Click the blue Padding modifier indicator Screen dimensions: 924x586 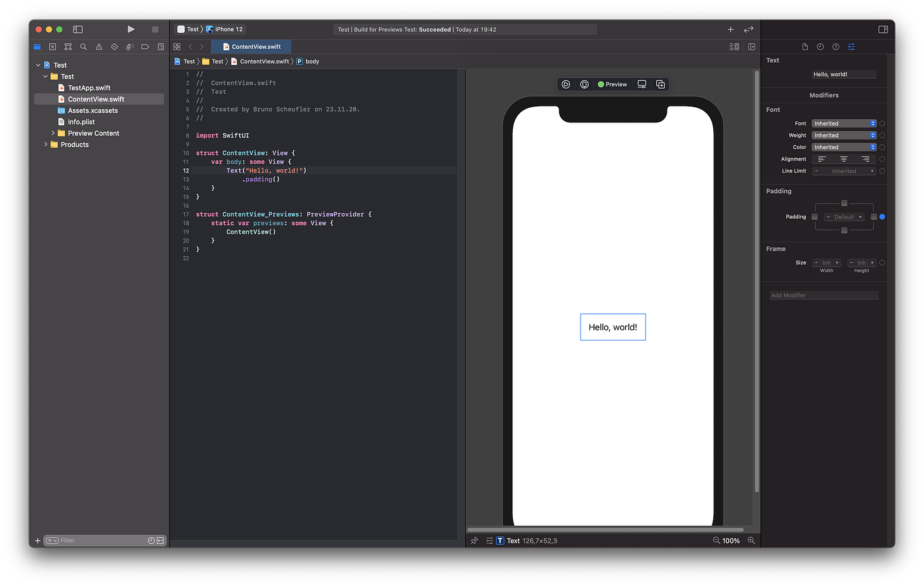pyautogui.click(x=882, y=217)
